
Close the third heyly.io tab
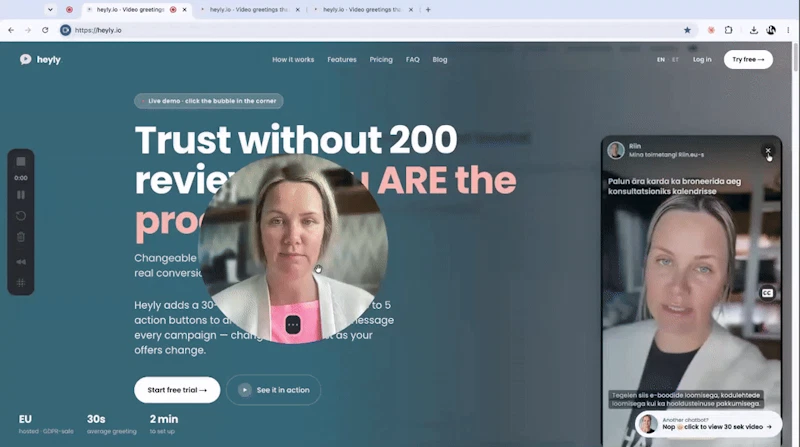411,9
